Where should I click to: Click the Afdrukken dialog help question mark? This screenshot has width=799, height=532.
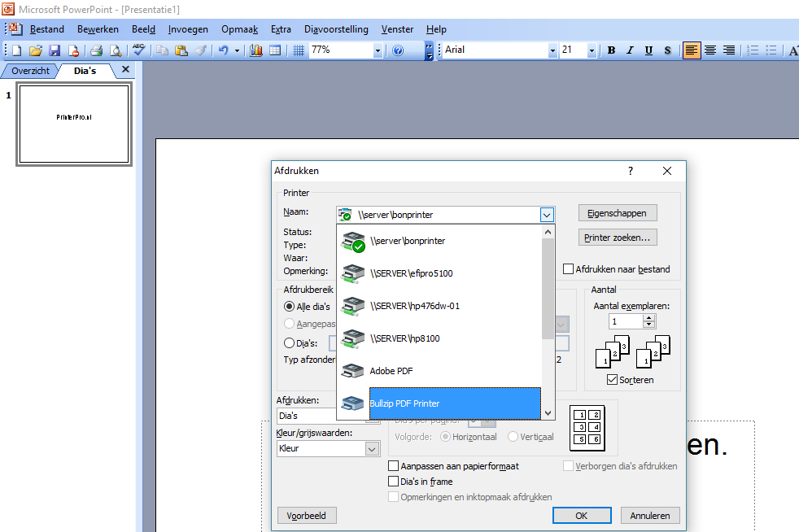631,171
